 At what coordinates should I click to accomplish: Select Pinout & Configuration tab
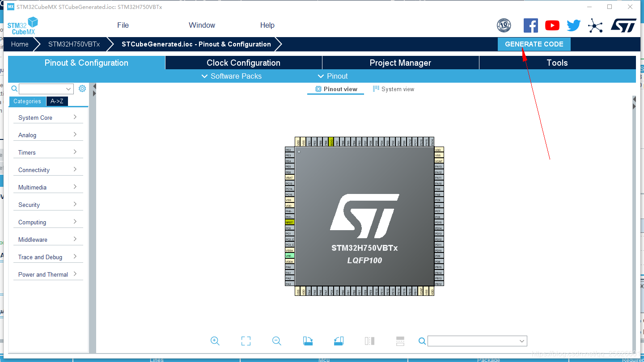point(86,63)
